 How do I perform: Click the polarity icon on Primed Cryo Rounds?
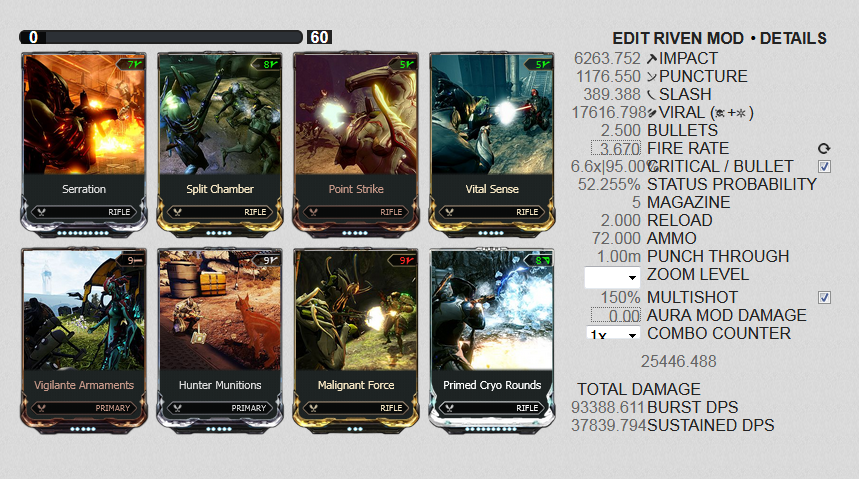tap(547, 260)
